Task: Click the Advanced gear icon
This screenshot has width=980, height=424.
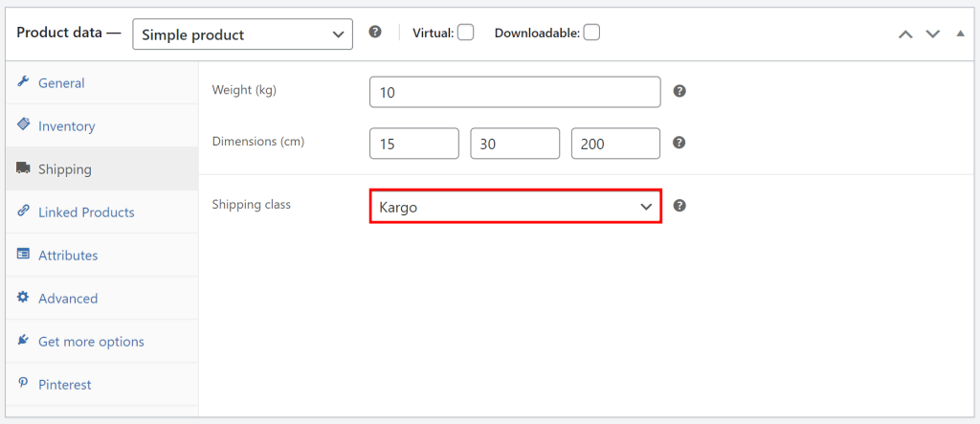Action: 24,298
